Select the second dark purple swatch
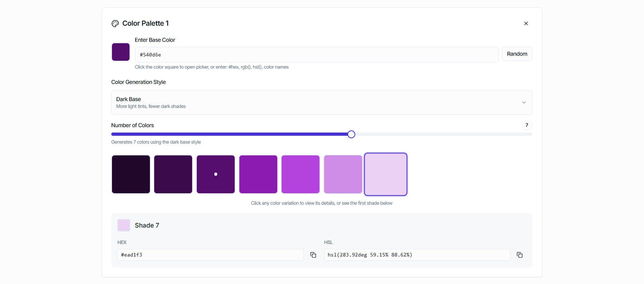644x284 pixels. pos(173,174)
